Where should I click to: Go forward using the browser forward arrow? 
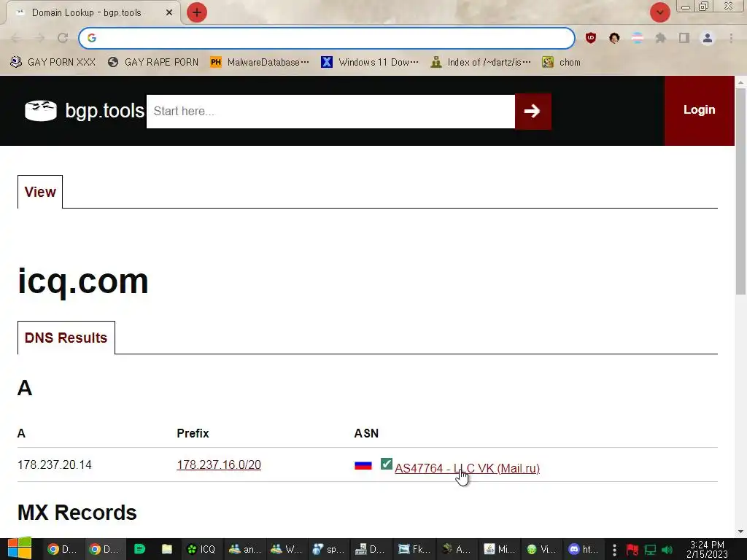tap(39, 38)
